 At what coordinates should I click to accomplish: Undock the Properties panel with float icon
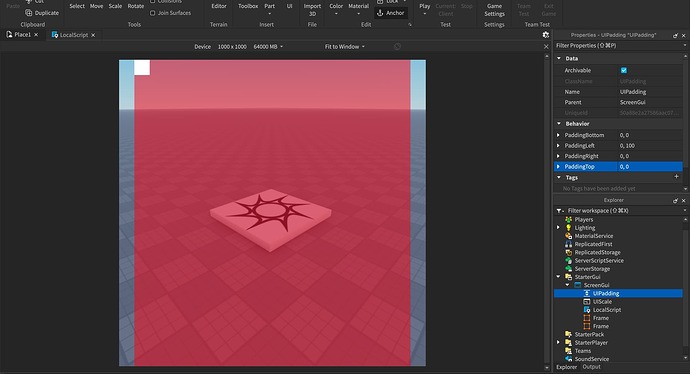[x=675, y=35]
